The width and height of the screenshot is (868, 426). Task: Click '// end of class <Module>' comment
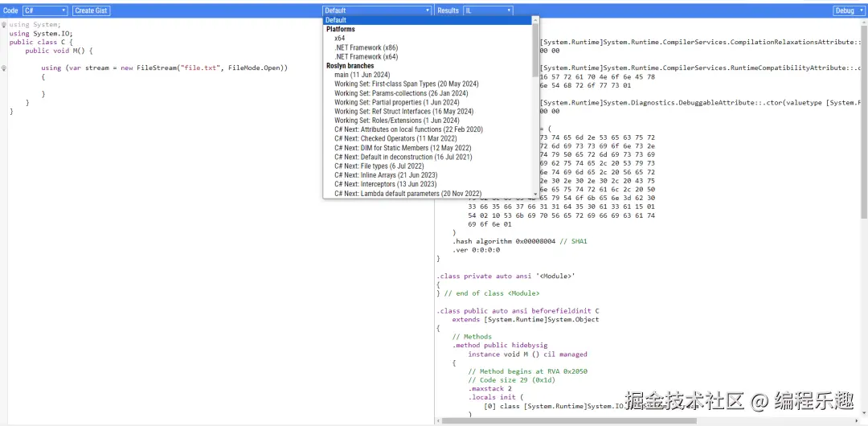(x=492, y=293)
